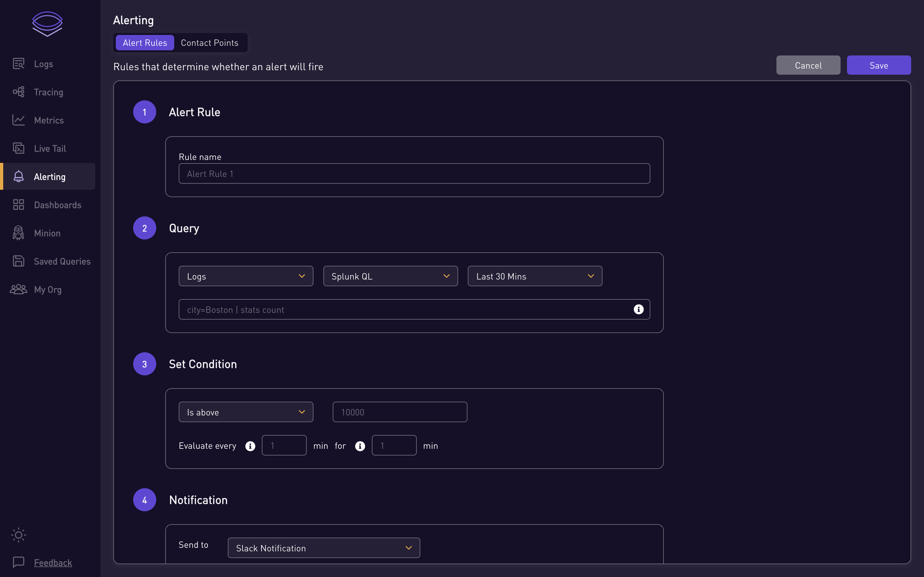Click the Rule name input field

tap(414, 174)
